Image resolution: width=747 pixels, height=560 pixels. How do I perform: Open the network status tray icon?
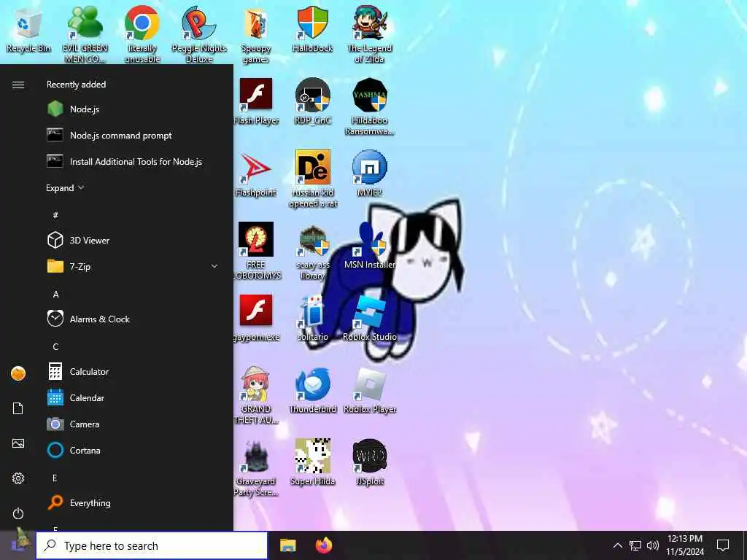click(635, 545)
